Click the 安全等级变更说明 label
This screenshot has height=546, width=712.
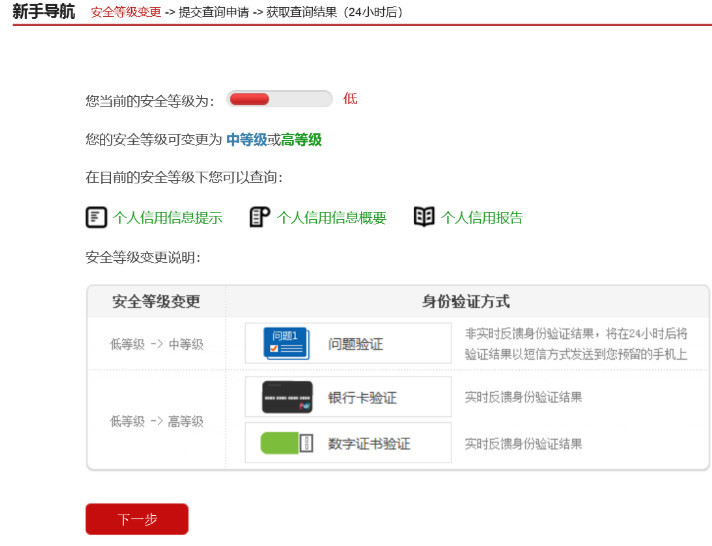(x=143, y=258)
